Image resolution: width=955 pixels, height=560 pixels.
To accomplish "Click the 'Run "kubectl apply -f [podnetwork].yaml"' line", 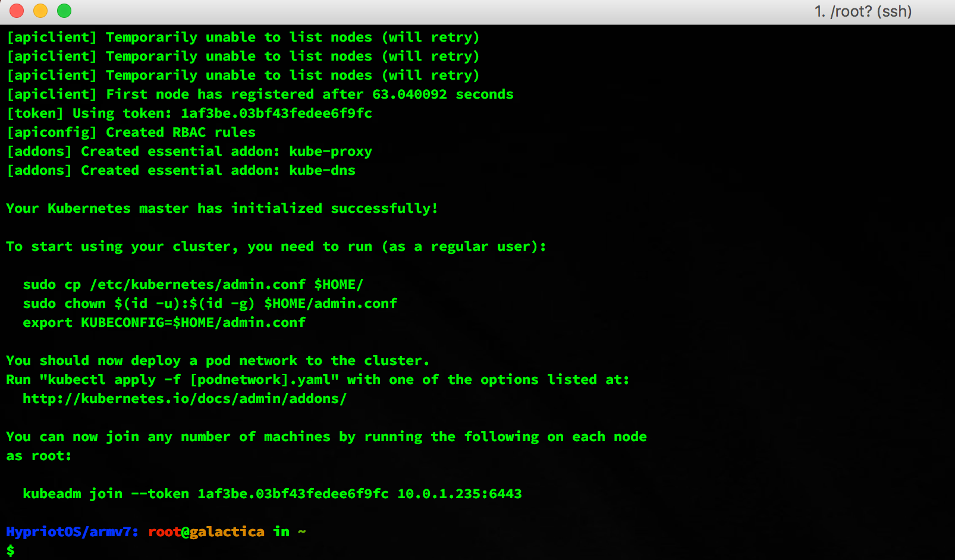I will click(318, 380).
